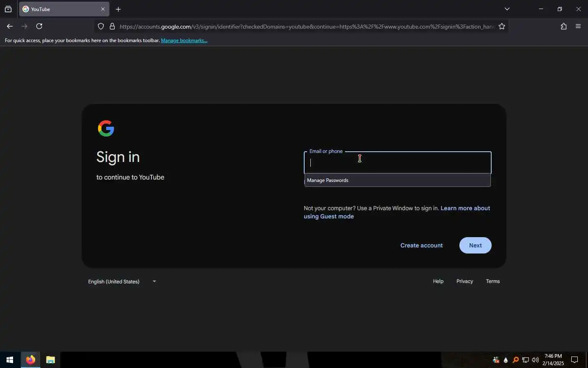Click the water drop tray icon
The height and width of the screenshot is (368, 588).
coord(506,360)
